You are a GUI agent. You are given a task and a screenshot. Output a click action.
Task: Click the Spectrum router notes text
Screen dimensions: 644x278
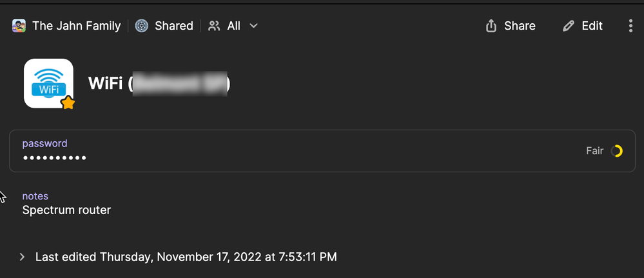[x=66, y=210]
